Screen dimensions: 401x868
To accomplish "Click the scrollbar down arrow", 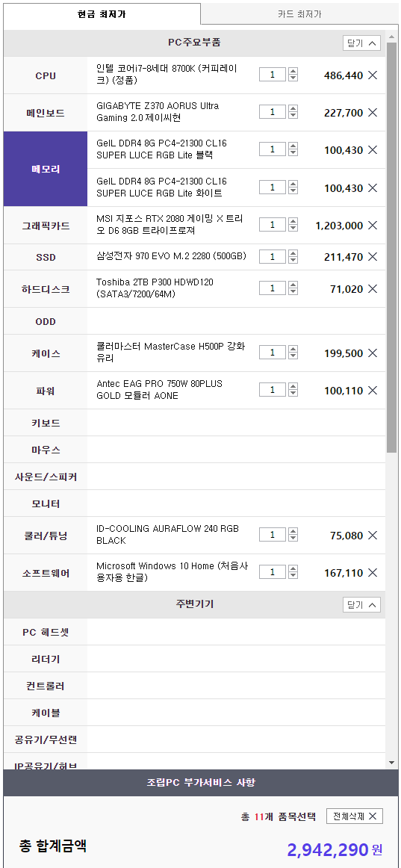I will [x=391, y=763].
